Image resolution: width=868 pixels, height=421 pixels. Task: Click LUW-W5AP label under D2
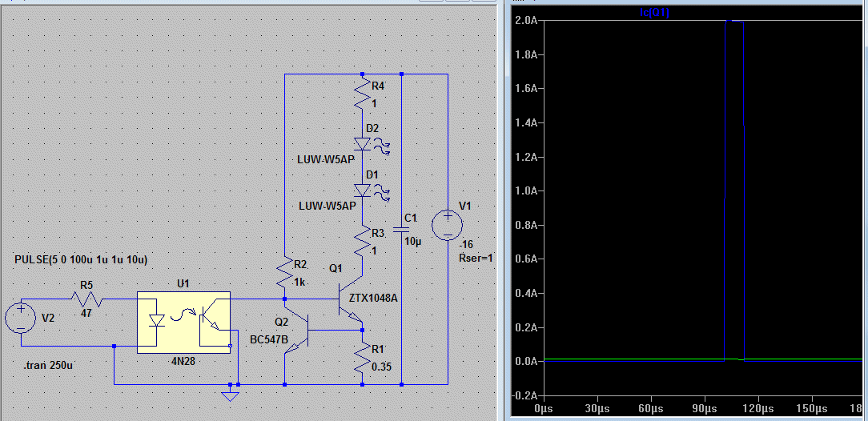[x=326, y=160]
